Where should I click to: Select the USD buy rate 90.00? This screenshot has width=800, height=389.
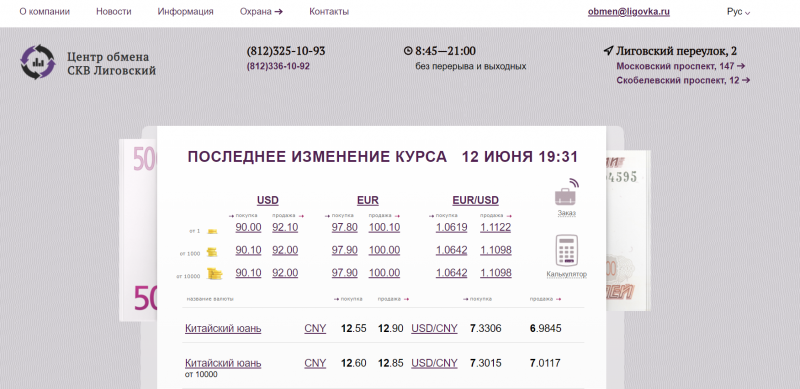coord(248,228)
